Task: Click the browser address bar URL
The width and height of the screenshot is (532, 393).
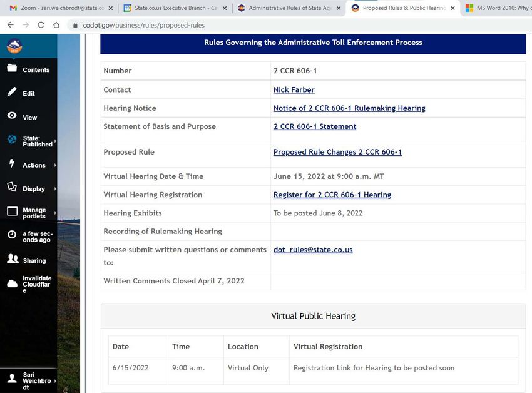Action: [x=143, y=25]
